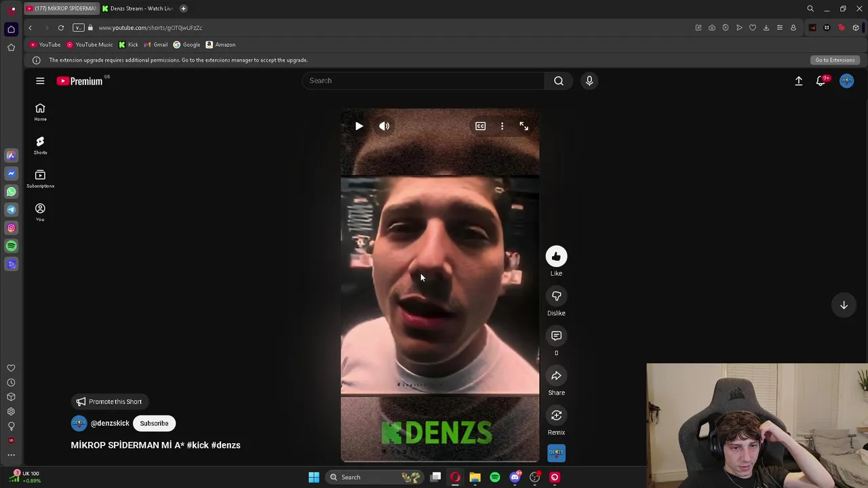Open Home in YouTube sidebar
The image size is (868, 488).
40,112
